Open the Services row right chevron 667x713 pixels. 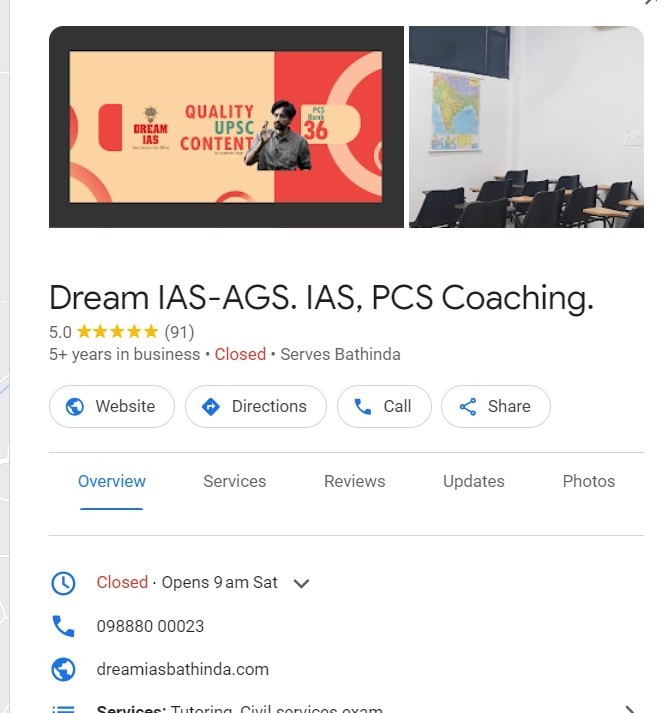coord(630,709)
